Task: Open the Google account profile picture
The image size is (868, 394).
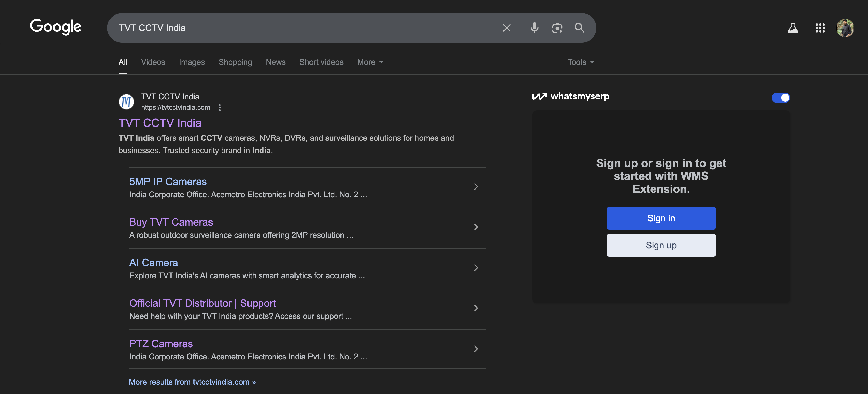Action: (845, 28)
